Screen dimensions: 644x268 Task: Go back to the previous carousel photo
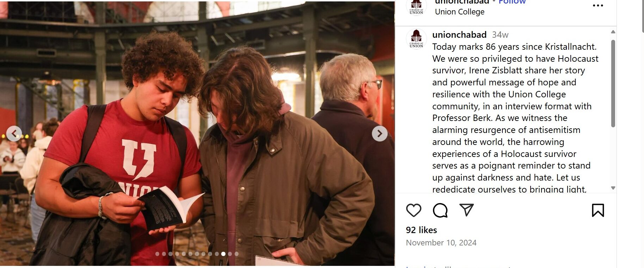tap(14, 134)
